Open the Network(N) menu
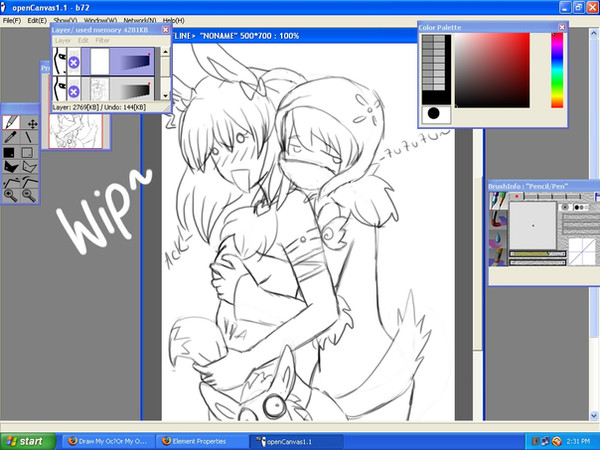Screen dimensions: 600x450 pos(140,21)
